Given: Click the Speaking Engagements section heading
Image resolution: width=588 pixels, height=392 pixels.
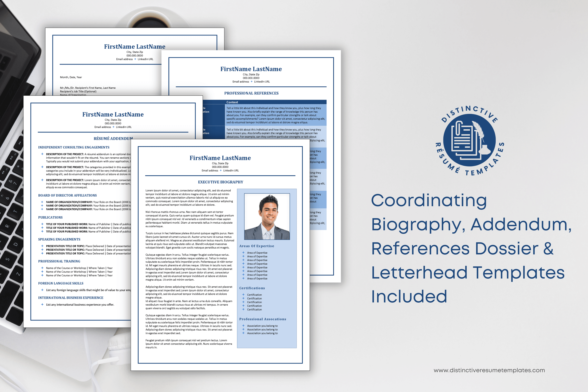Looking at the screenshot, I should (x=59, y=239).
